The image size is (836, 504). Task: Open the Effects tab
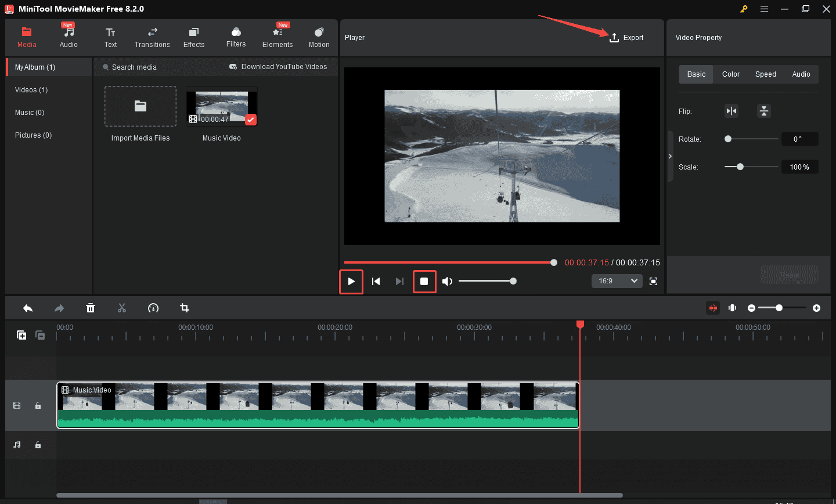[194, 38]
